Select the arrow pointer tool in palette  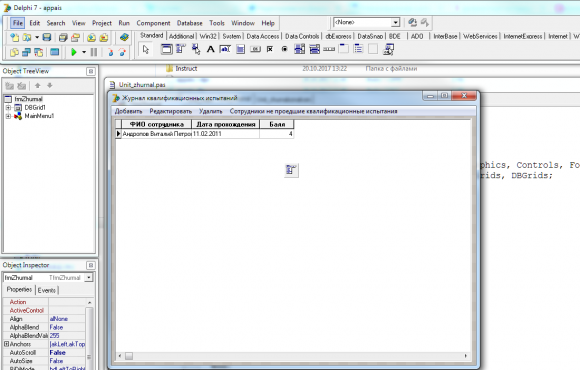pos(146,49)
